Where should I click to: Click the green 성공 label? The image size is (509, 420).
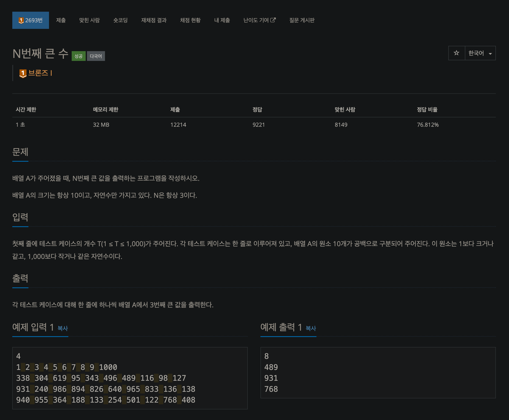[78, 56]
